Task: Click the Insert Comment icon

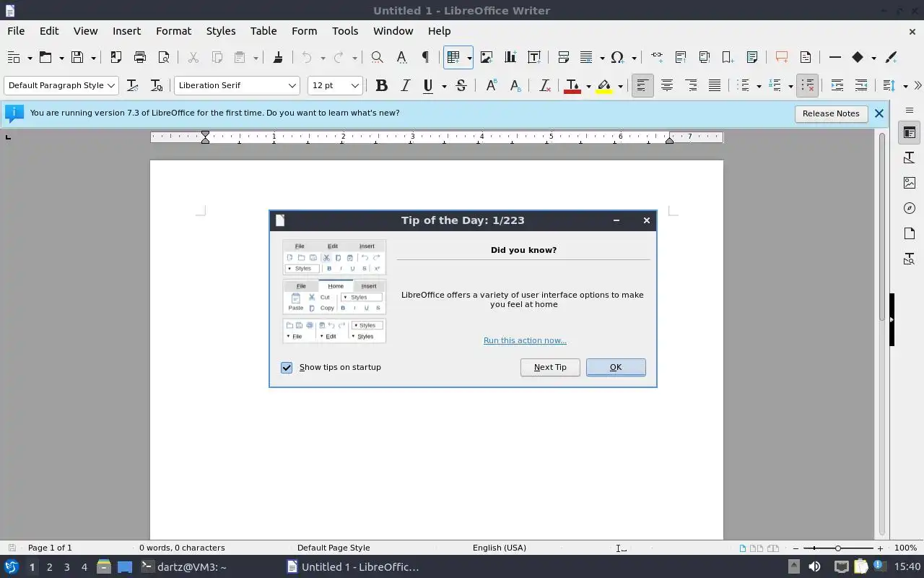Action: point(781,58)
